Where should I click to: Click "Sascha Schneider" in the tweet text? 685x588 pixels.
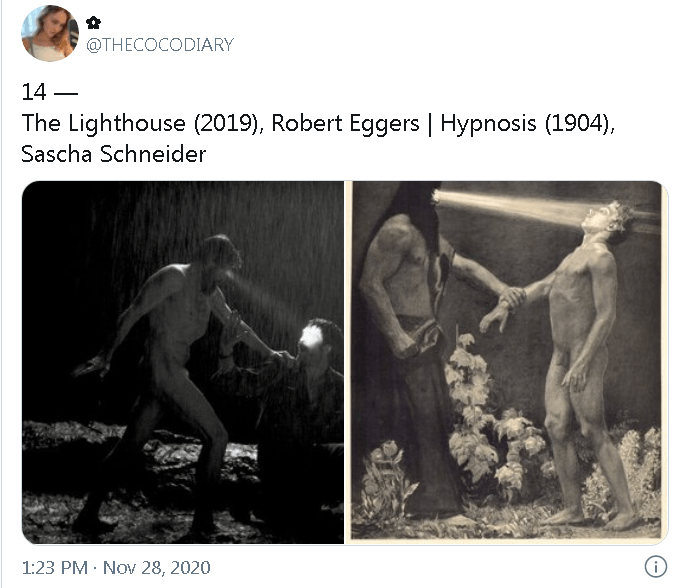click(114, 154)
